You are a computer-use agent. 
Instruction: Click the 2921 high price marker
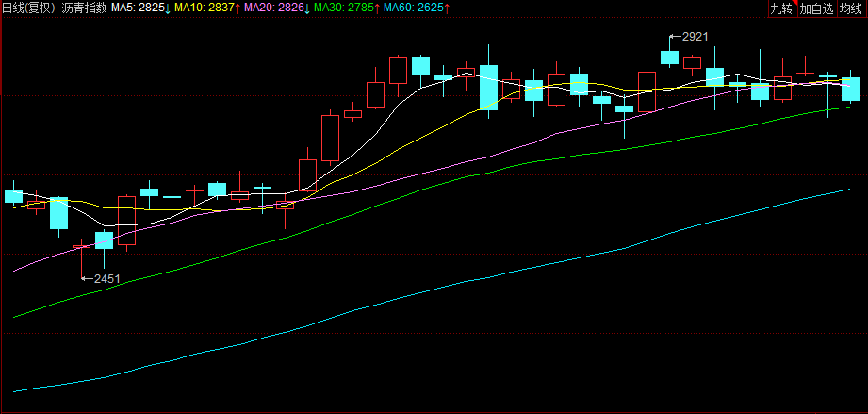[689, 37]
